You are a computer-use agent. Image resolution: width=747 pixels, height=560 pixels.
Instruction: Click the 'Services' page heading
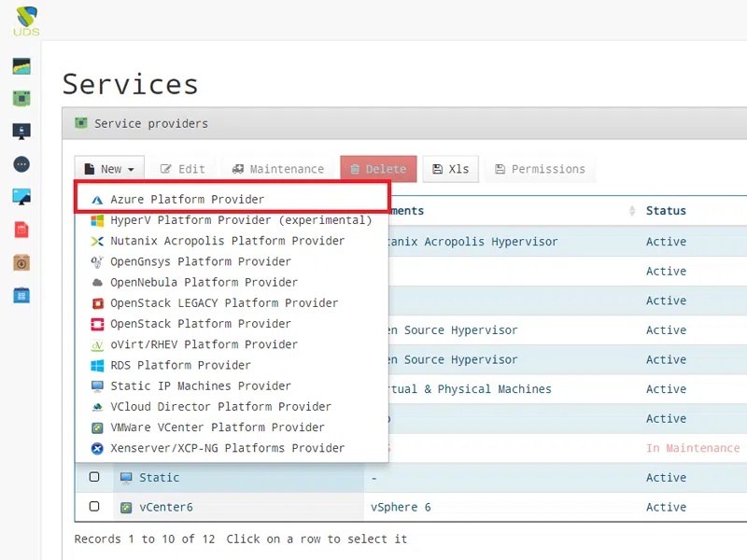pyautogui.click(x=130, y=84)
